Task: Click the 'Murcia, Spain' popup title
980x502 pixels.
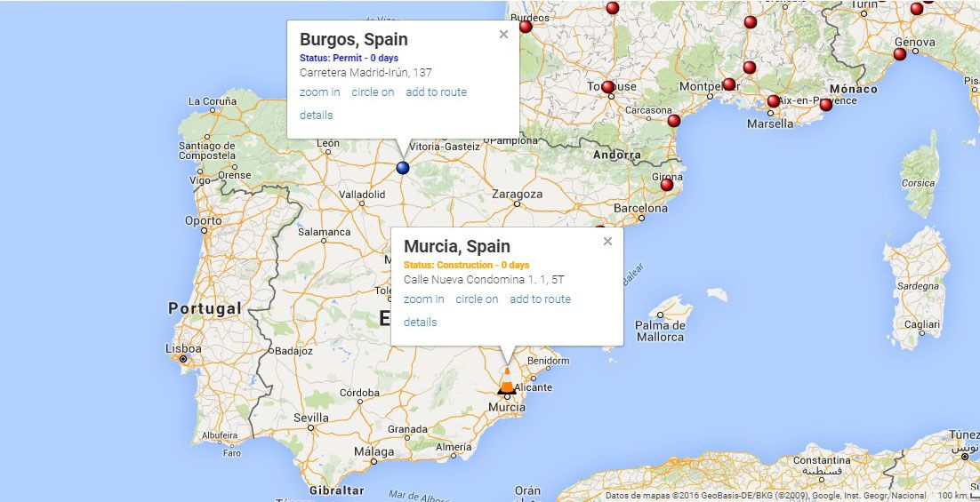Action: coord(457,246)
